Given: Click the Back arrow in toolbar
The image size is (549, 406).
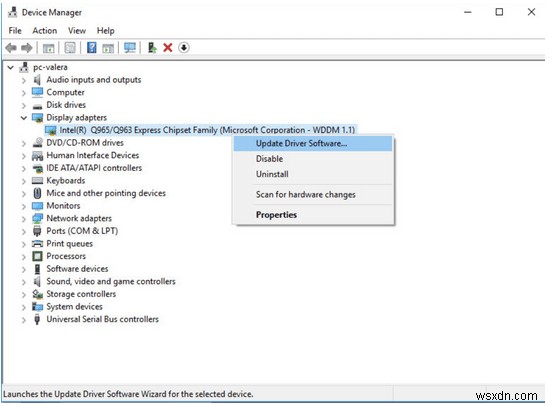Looking at the screenshot, I should pos(11,48).
